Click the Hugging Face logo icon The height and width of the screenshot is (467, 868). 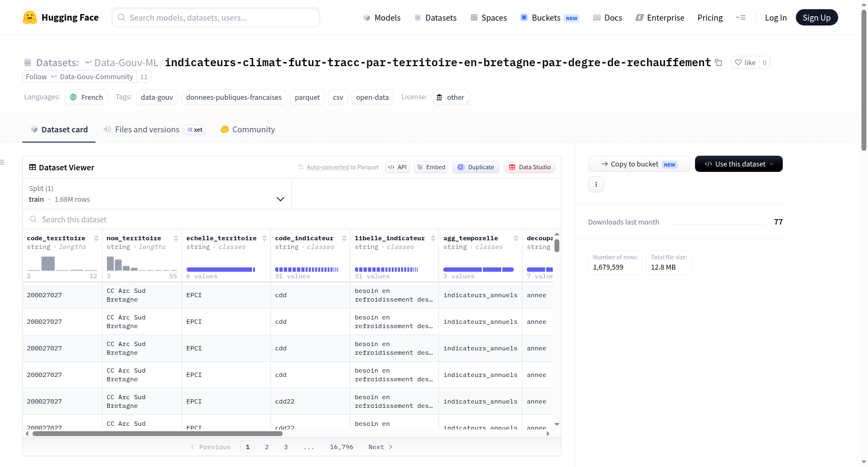[x=30, y=17]
